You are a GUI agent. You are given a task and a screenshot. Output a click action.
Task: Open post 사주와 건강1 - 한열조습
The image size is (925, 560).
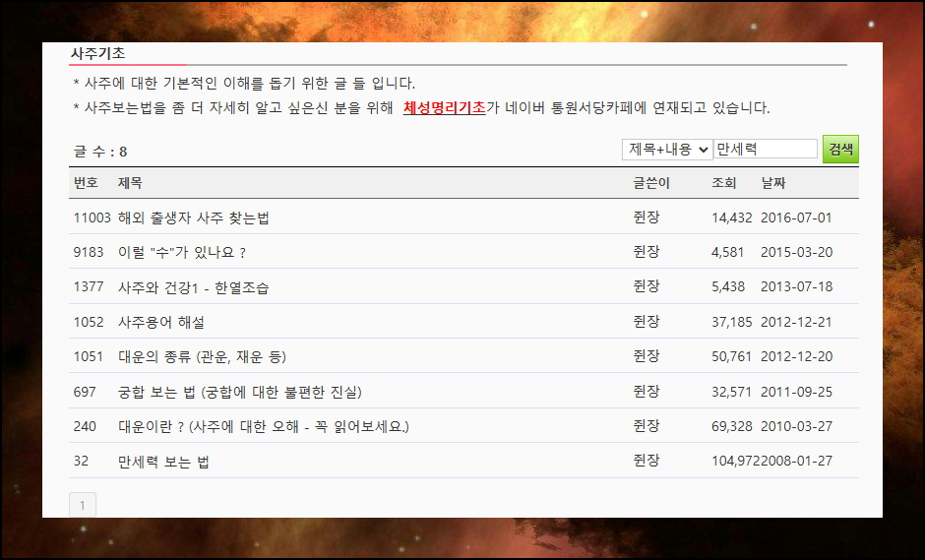pos(194,287)
